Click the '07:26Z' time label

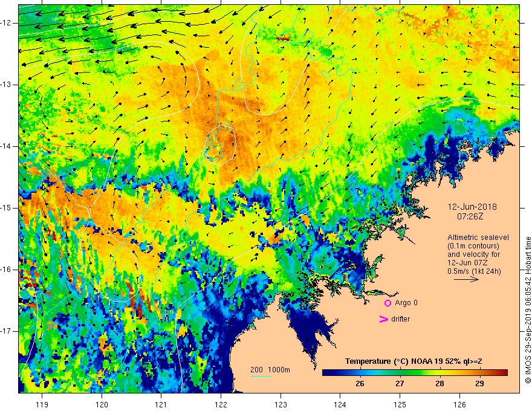click(470, 216)
